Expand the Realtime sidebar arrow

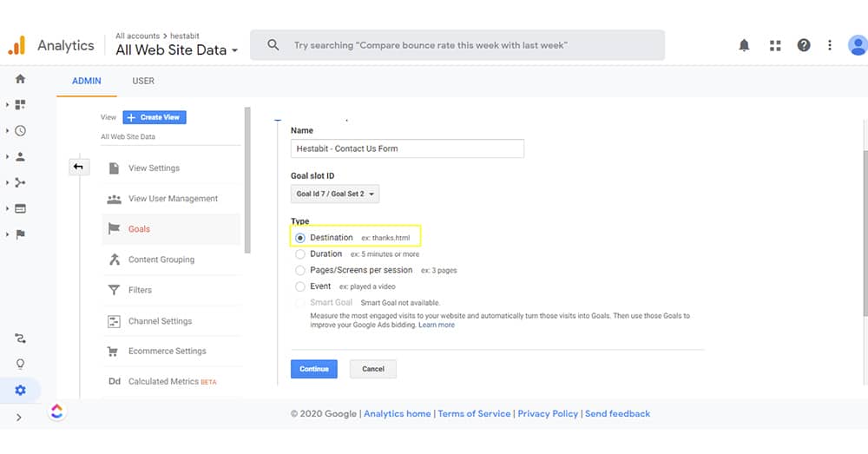coord(7,131)
